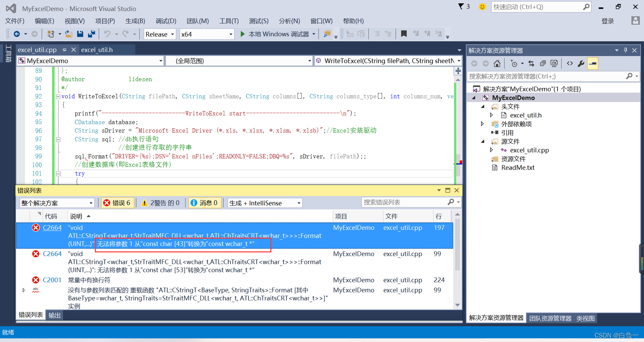Click the Comment Out Selected Lines icon
644x342 pixels.
377,34
